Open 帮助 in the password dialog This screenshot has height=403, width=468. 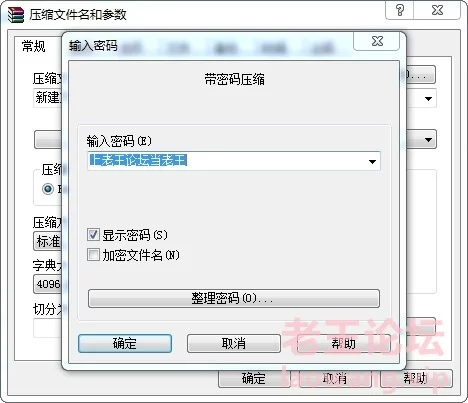coord(344,343)
